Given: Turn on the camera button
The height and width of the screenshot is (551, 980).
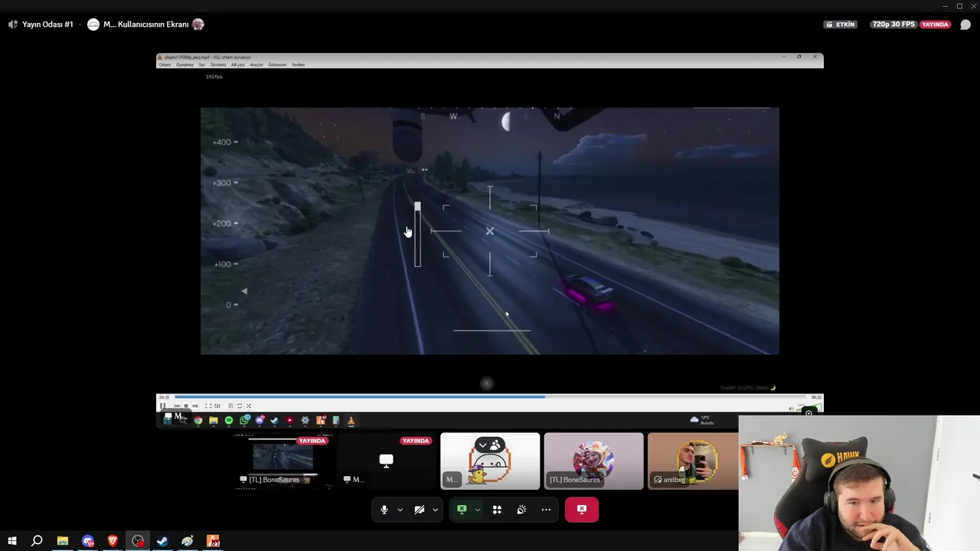Looking at the screenshot, I should 420,510.
